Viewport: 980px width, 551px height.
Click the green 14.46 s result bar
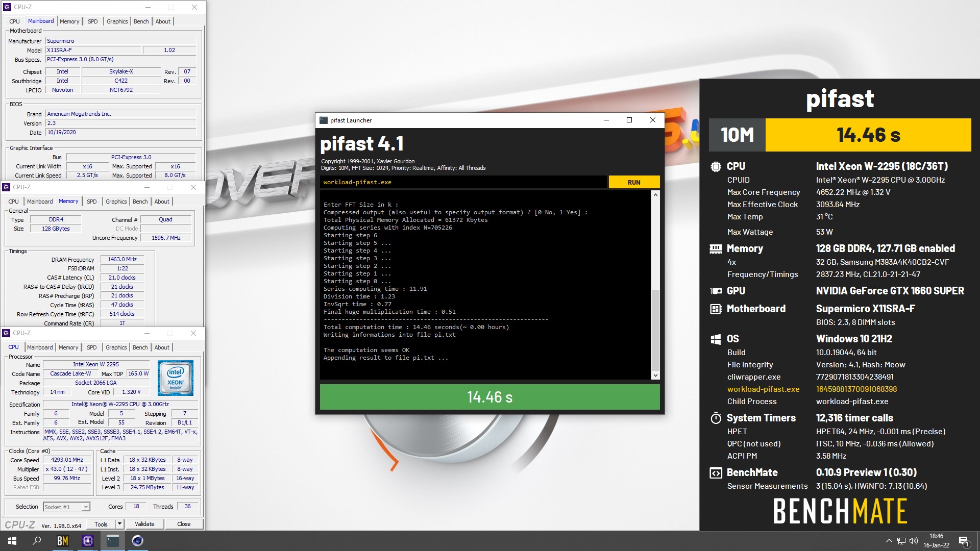(x=489, y=397)
